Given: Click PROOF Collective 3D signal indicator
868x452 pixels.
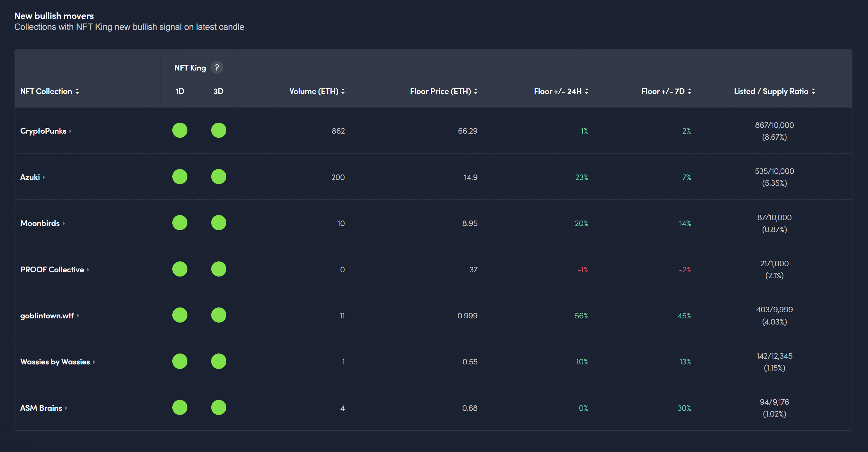Looking at the screenshot, I should point(218,269).
